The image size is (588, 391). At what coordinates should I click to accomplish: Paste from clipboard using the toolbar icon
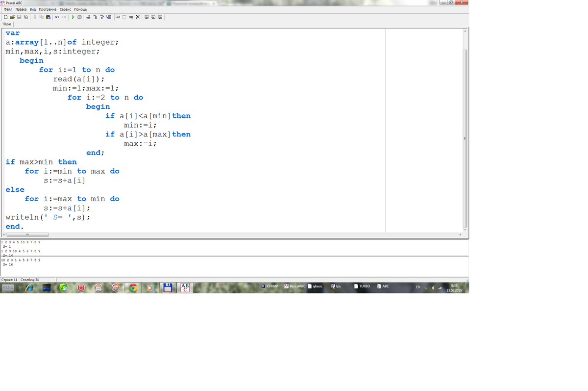[49, 17]
